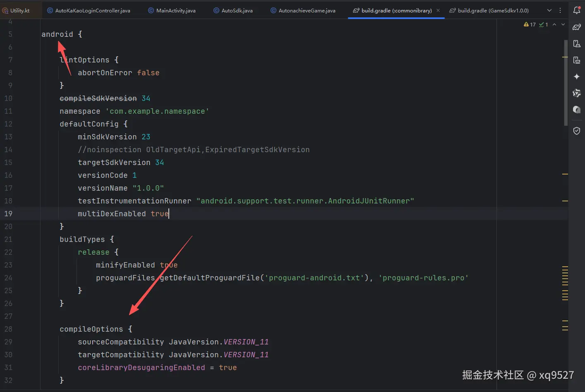Open the Device Manager tool window
Screen dimensions: 585x392
point(577,44)
